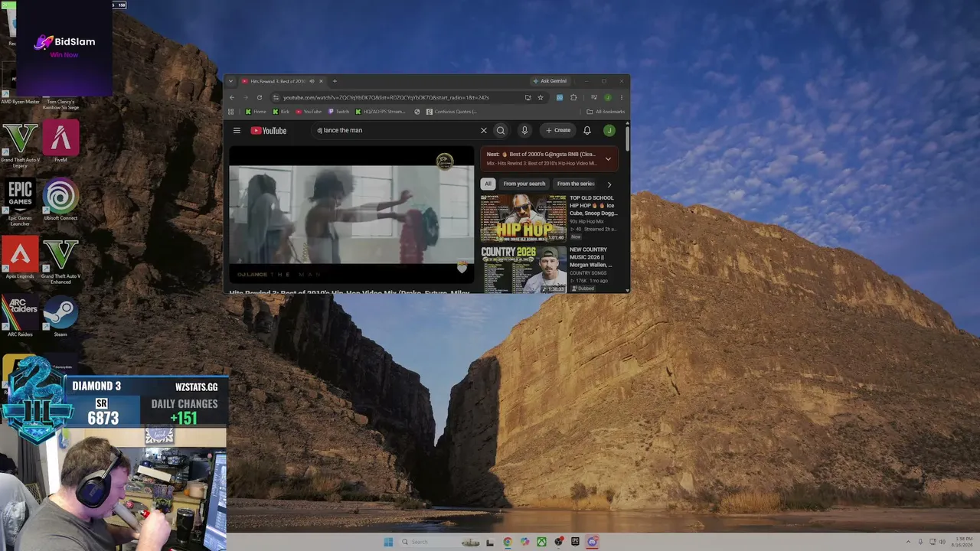Open the Chrome extensions puzzle menu
This screenshot has height=551, width=980.
[573, 97]
